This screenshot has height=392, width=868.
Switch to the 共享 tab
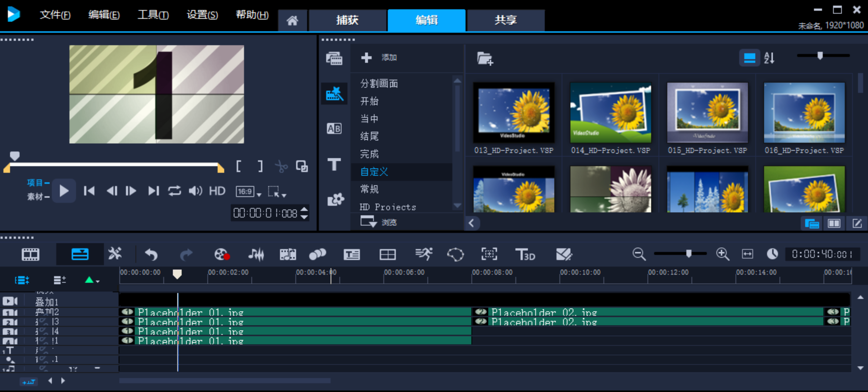(506, 20)
